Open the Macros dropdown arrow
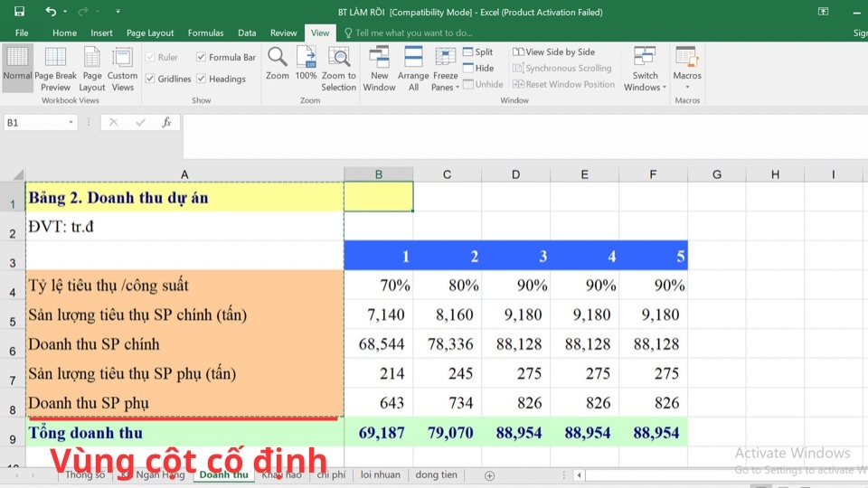This screenshot has height=488, width=868. click(687, 88)
